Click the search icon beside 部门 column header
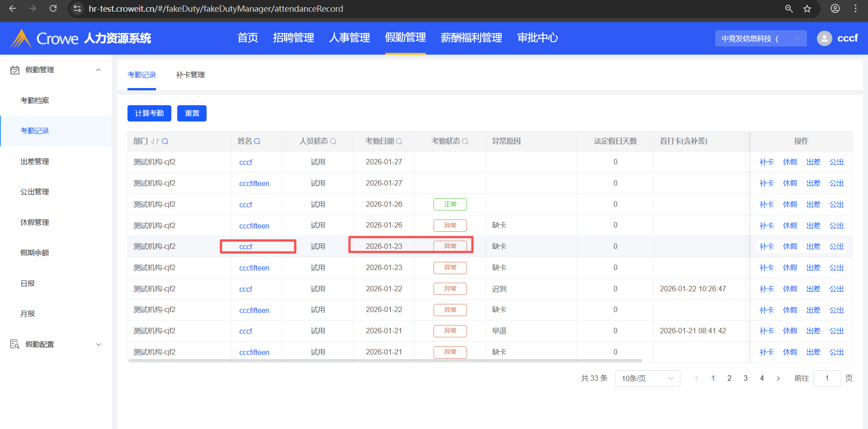Image resolution: width=868 pixels, height=429 pixels. click(x=165, y=141)
